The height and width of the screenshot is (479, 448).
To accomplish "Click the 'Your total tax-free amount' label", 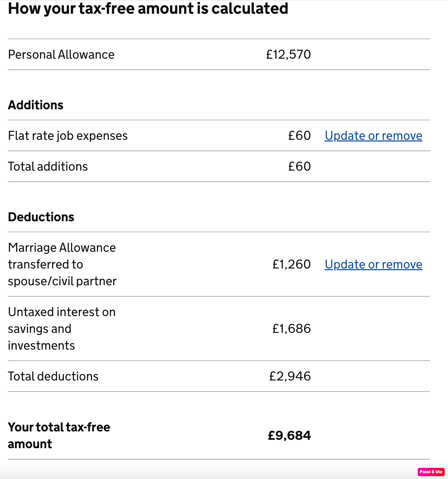I will coord(59,435).
